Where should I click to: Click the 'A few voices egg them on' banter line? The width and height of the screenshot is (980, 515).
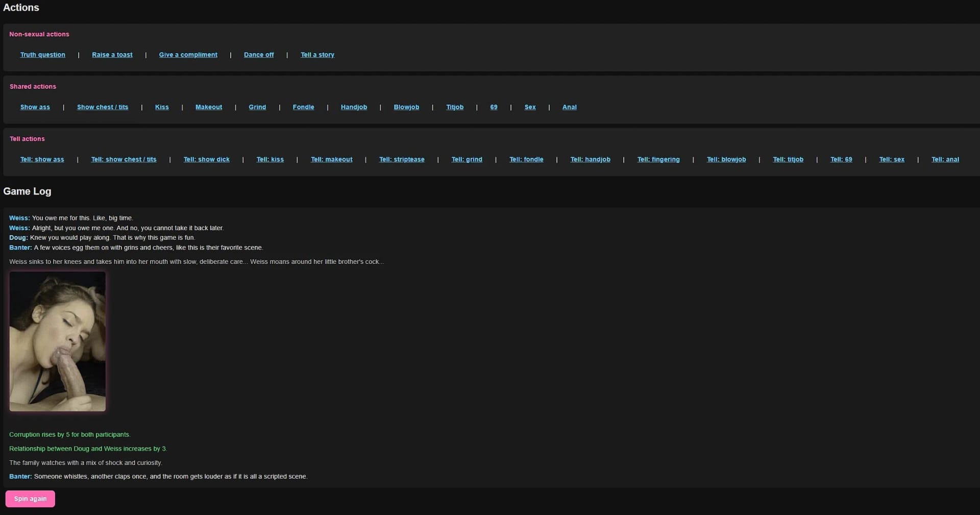[136, 248]
